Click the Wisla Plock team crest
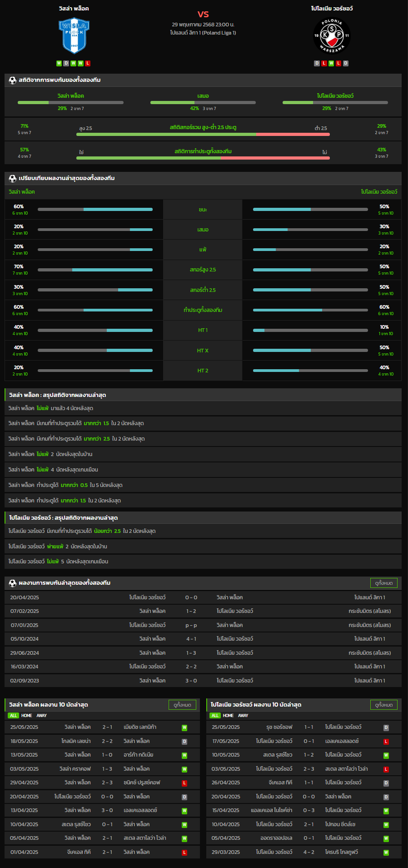 point(74,35)
